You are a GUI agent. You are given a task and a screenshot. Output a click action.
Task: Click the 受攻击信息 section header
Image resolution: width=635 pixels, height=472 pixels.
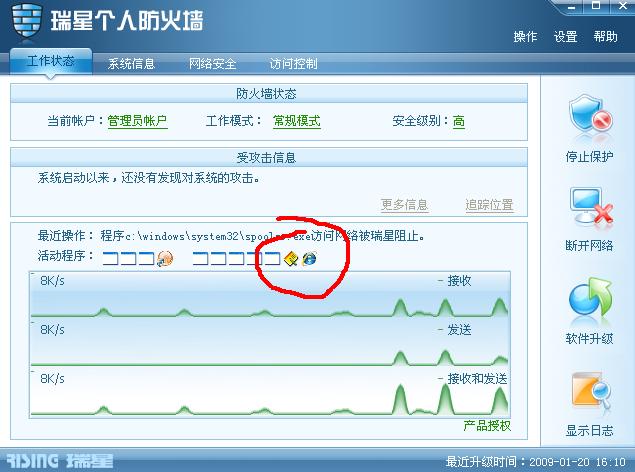pos(269,157)
